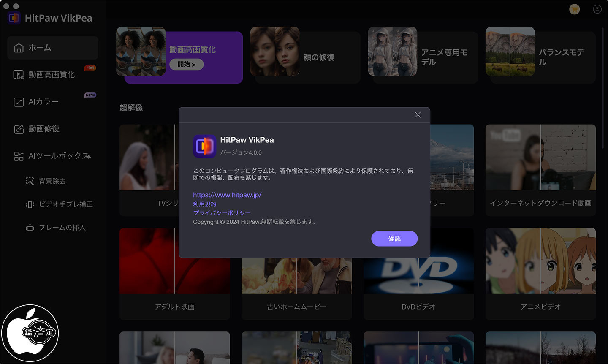Open the https://www.hitpaw.jp/ link
This screenshot has width=608, height=364.
pyautogui.click(x=227, y=195)
